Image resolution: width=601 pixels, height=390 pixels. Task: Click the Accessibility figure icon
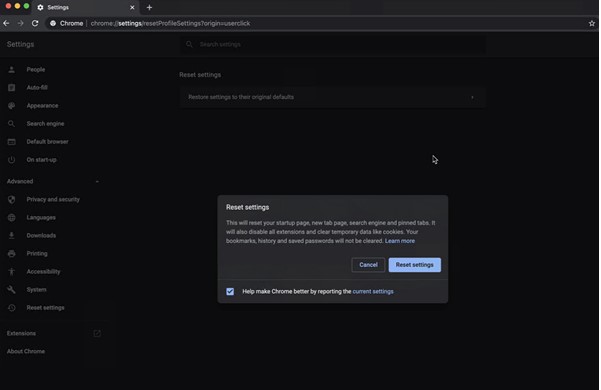point(11,272)
